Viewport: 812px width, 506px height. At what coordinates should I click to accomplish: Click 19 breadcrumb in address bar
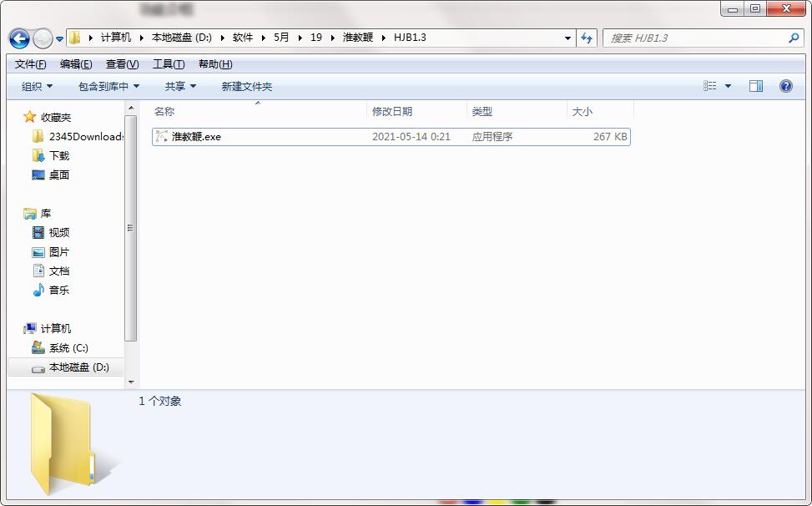pos(316,38)
